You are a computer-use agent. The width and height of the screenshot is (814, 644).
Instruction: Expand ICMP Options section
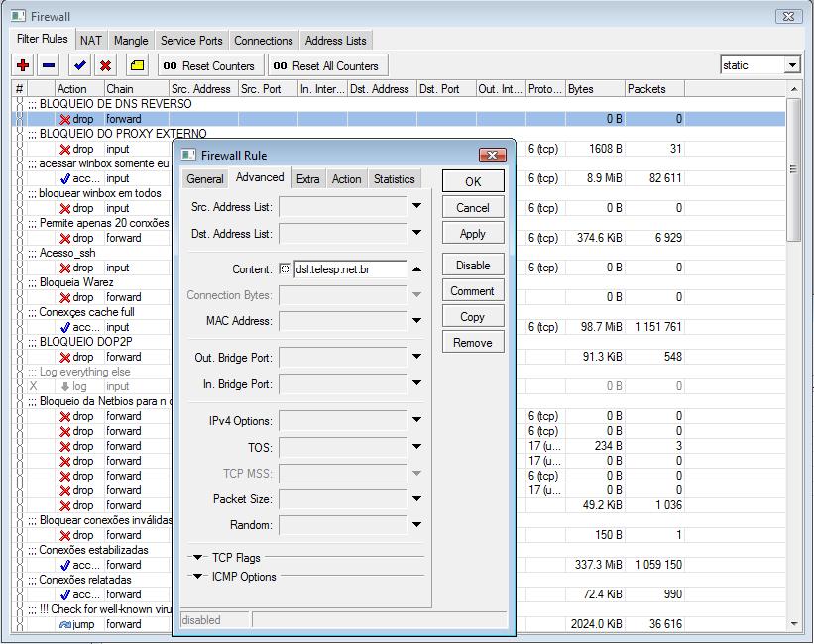click(x=197, y=576)
